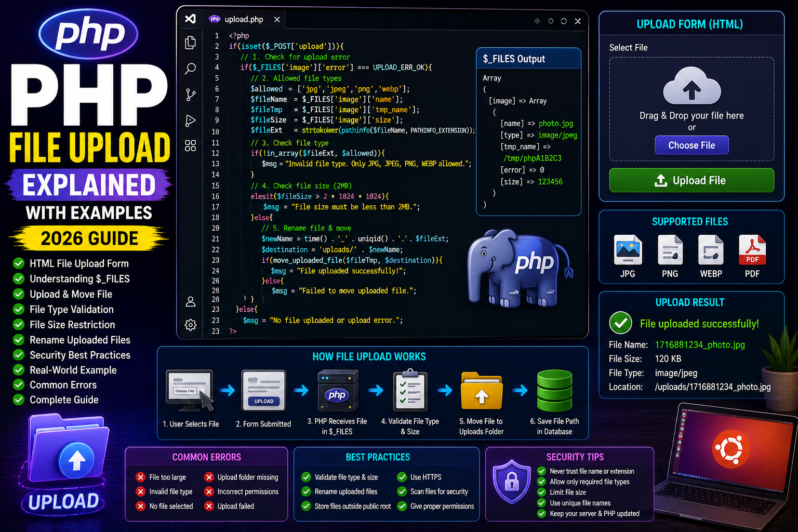Click the User Selects File monitor icon
798x532 pixels.
pyautogui.click(x=190, y=391)
